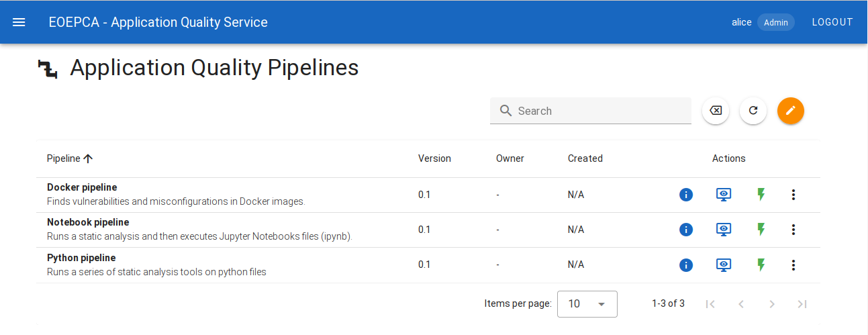Go to previous page of results
Screen dimensions: 868x335
[x=741, y=304]
